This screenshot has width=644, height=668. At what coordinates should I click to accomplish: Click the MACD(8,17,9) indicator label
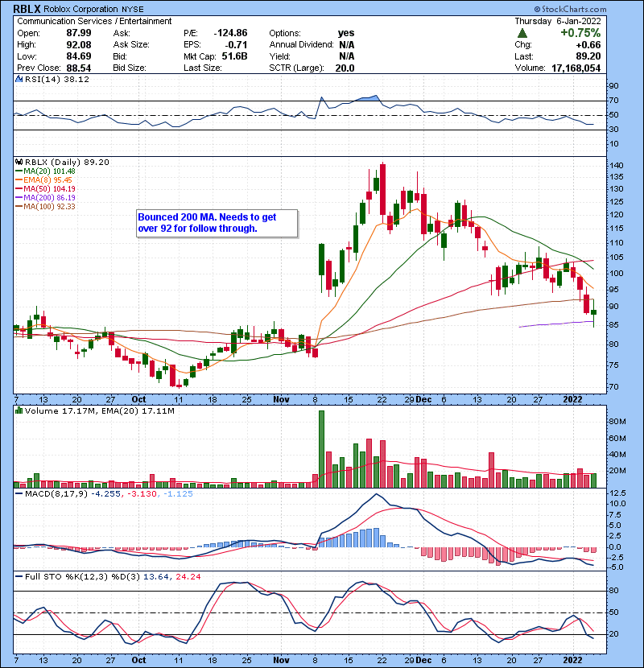click(56, 494)
